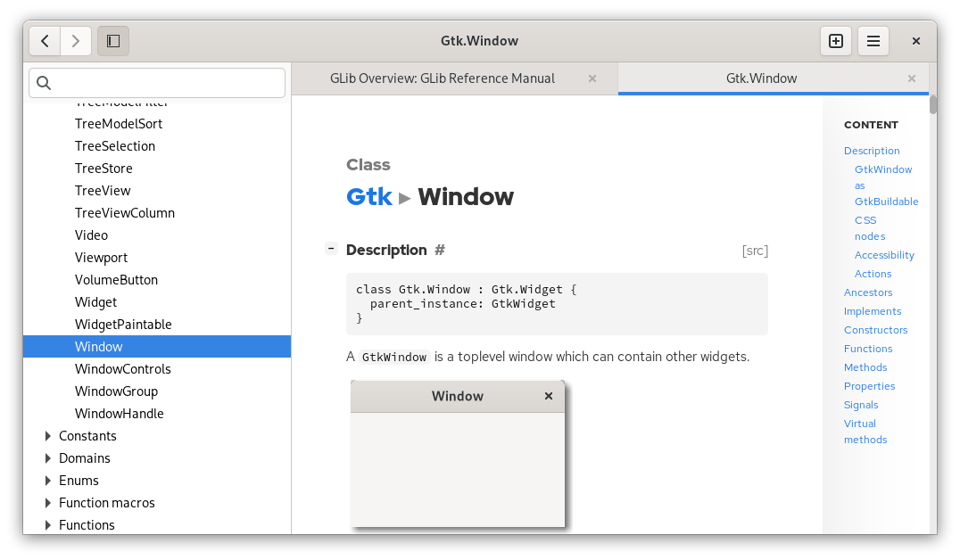Image resolution: width=960 pixels, height=560 pixels.
Task: Click the page vertical scrollbar
Action: [932, 312]
